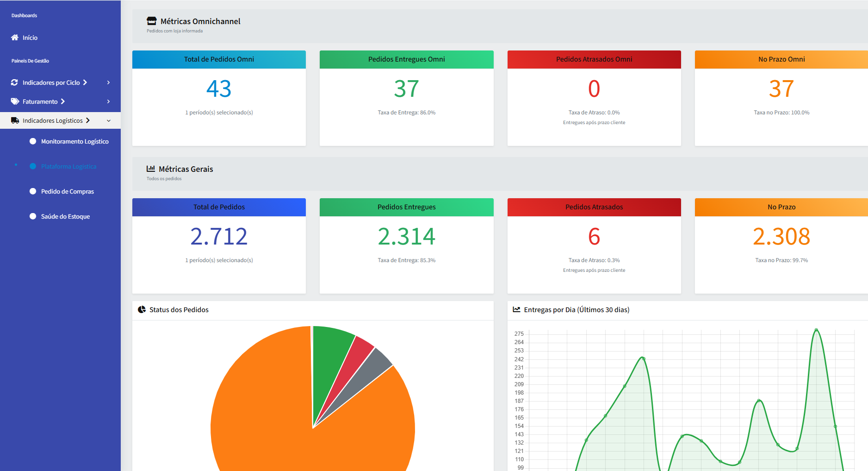Viewport: 868px width, 471px height.
Task: Click 'Taxa no Prazo: 100.0%' text
Action: pyautogui.click(x=781, y=113)
